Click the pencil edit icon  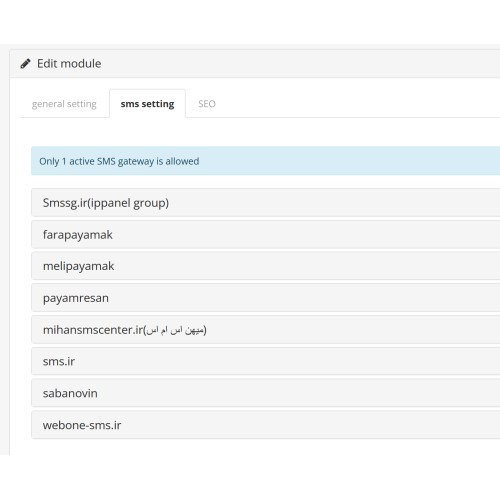pyautogui.click(x=25, y=63)
